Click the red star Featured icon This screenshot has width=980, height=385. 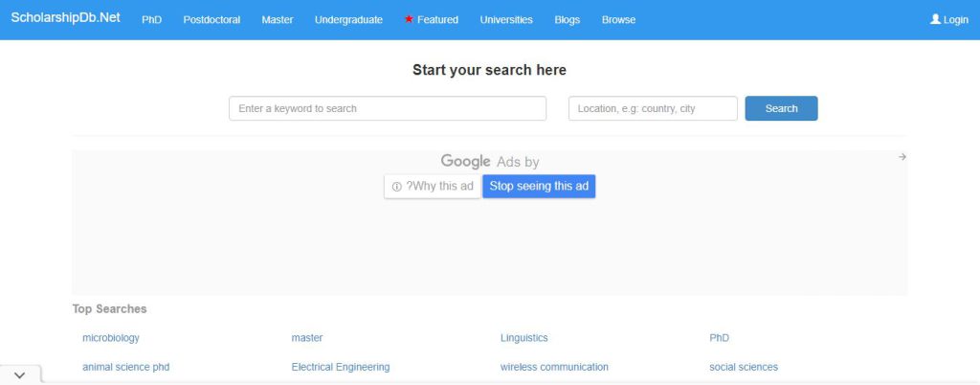click(409, 19)
